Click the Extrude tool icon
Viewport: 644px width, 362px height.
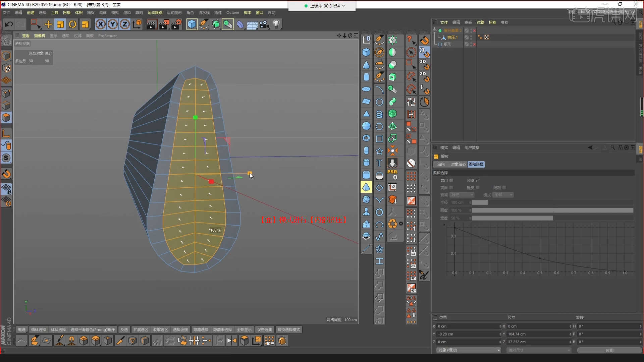point(96,341)
